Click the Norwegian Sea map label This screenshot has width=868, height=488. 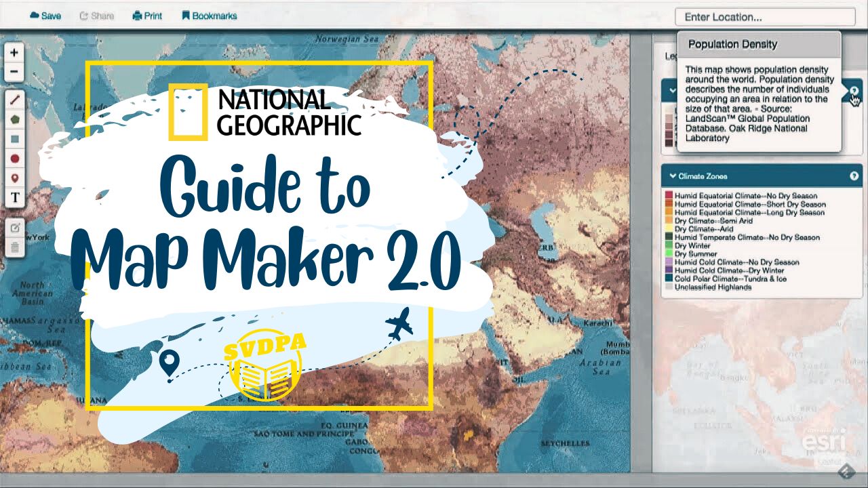347,39
